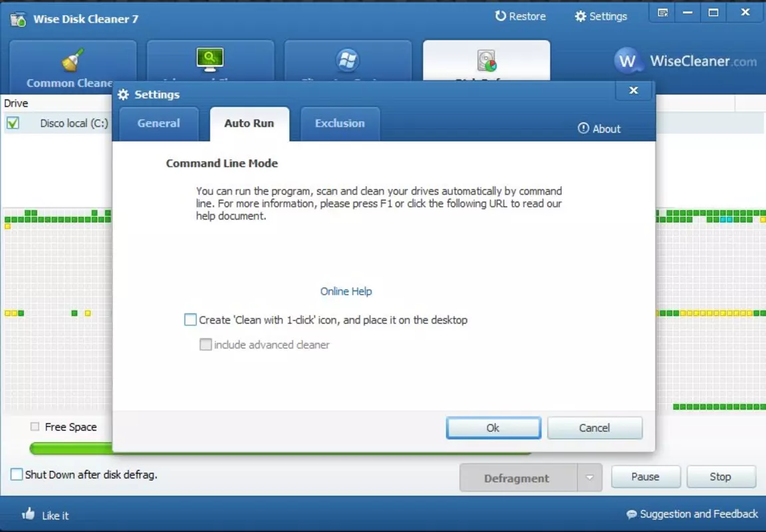766x532 pixels.
Task: Click the Wise Disk Cleaner app logo icon
Action: [x=18, y=19]
